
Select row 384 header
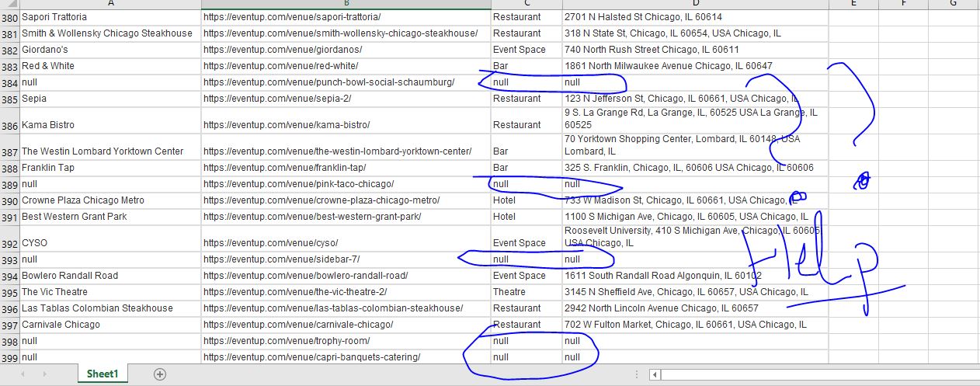pos(9,82)
